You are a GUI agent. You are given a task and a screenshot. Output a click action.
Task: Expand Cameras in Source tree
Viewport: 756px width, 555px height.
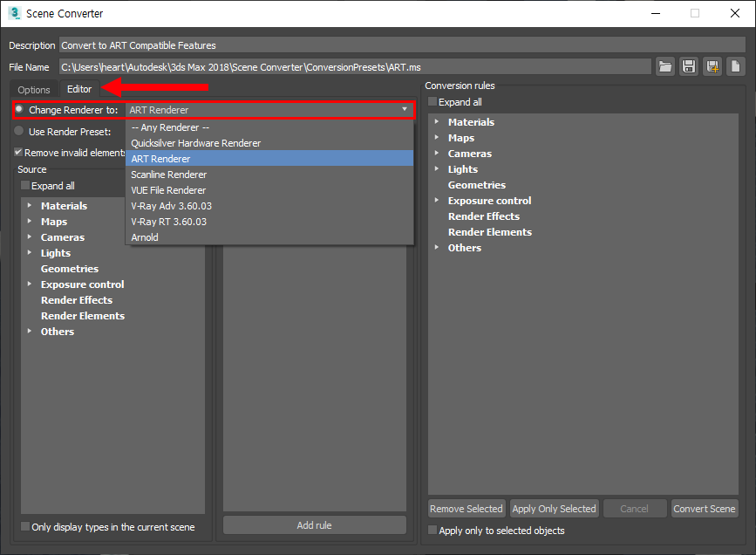(x=30, y=236)
